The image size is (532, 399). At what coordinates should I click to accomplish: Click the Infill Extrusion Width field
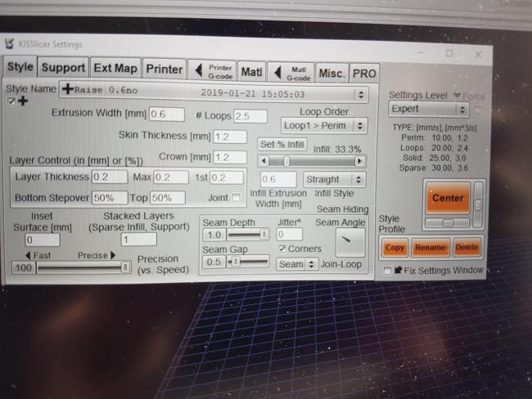[278, 179]
